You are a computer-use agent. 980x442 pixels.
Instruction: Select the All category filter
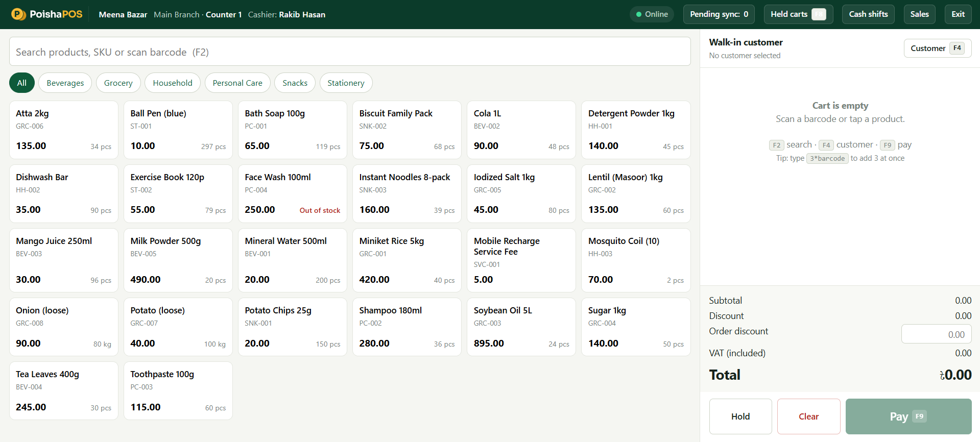[x=22, y=83]
